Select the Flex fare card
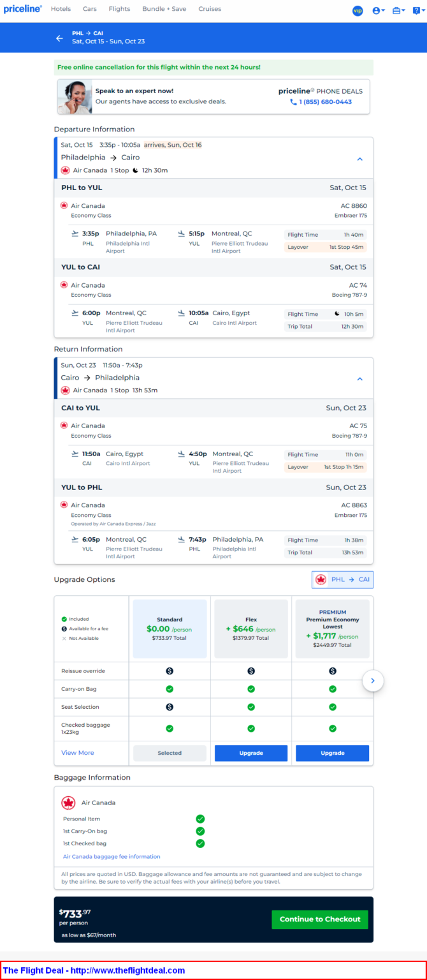This screenshot has height=980, width=427. pyautogui.click(x=251, y=628)
